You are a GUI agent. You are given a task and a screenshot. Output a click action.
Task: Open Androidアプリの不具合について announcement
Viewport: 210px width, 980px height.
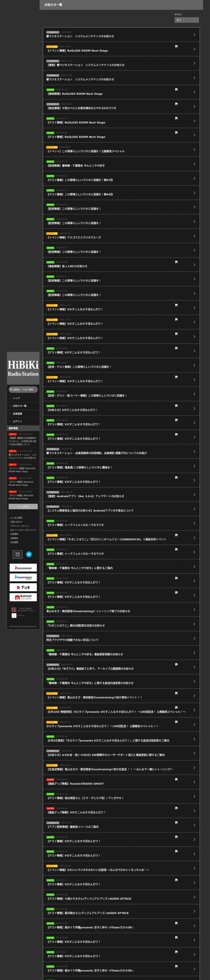(121, 509)
